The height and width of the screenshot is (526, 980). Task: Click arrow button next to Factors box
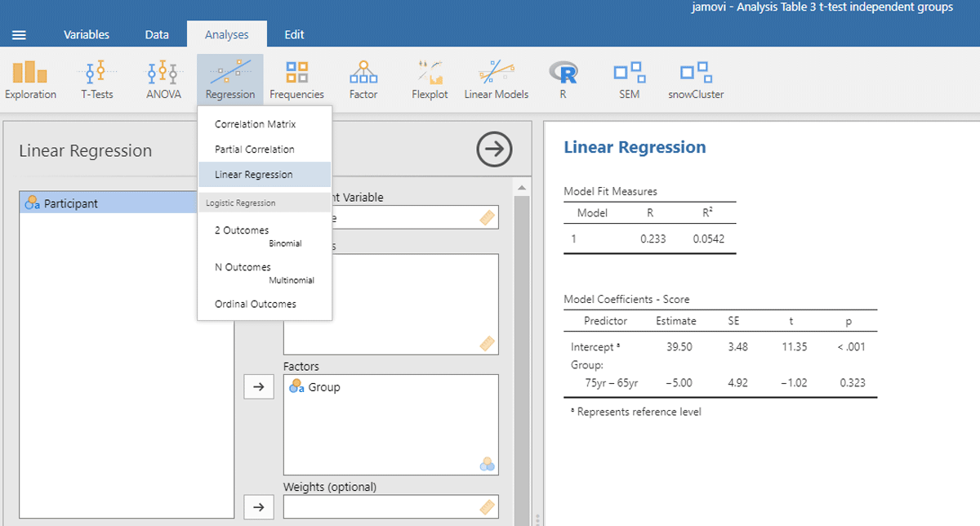coord(259,387)
